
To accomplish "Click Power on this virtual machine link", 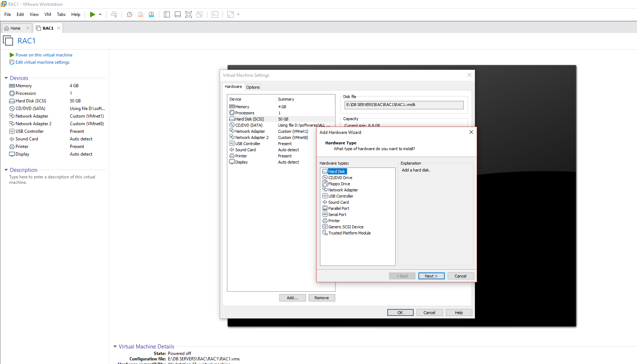I will pos(44,55).
